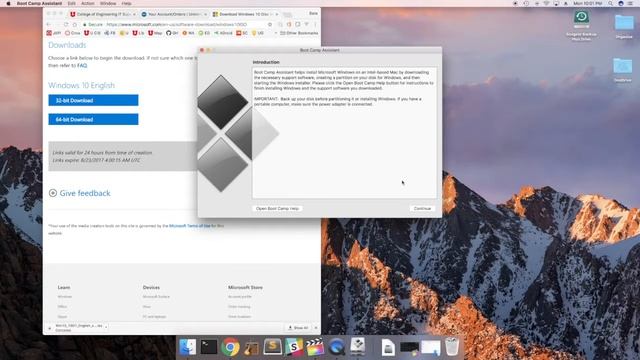Viewport: 640px width, 360px height.
Task: Click Chrome's reload page icon
Action: [x=66, y=24]
